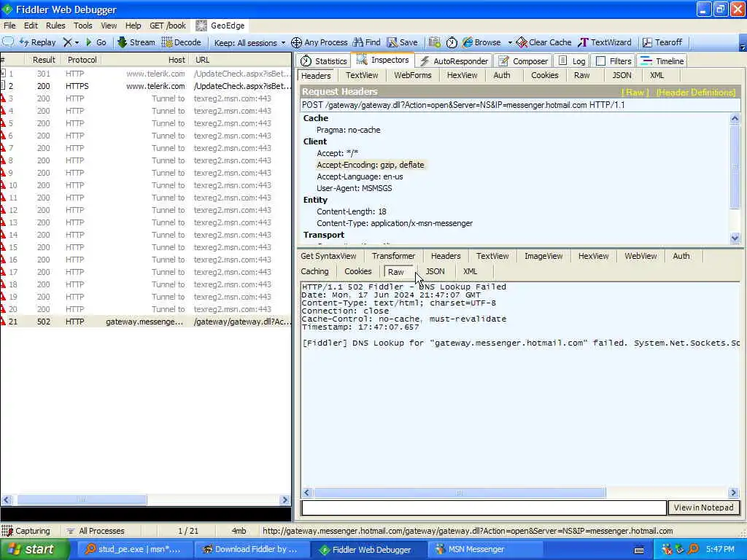This screenshot has height=560, width=747.
Task: Open the GeoEdge menu item
Action: click(220, 26)
